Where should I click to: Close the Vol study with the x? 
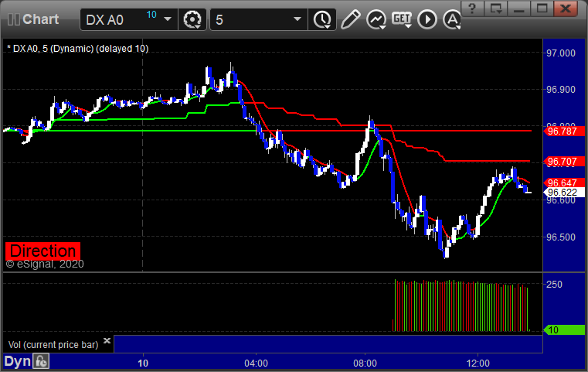pyautogui.click(x=107, y=340)
